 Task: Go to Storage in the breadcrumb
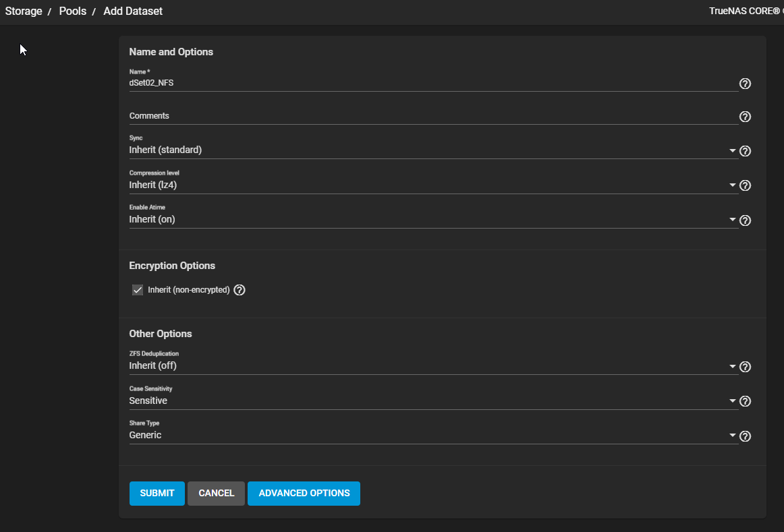24,11
